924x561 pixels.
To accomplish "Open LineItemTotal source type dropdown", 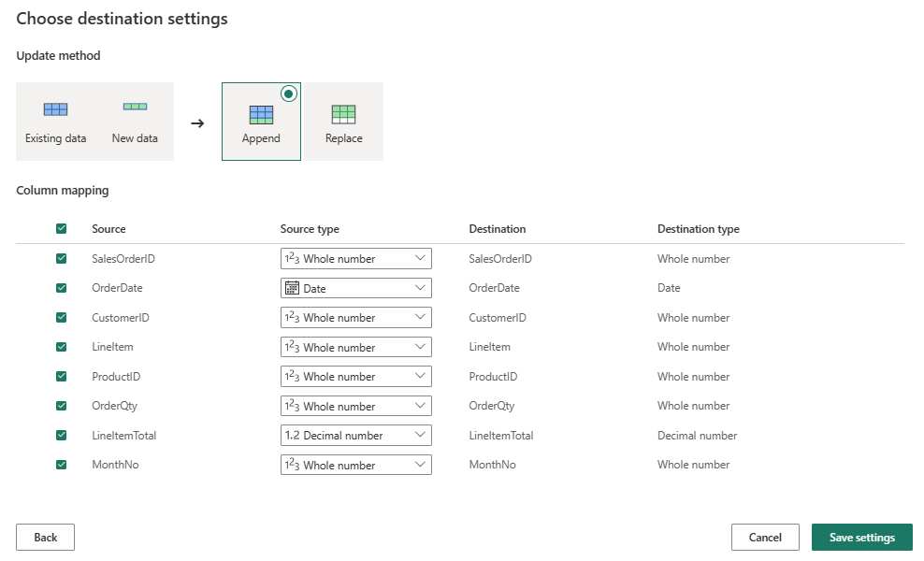I will (356, 435).
